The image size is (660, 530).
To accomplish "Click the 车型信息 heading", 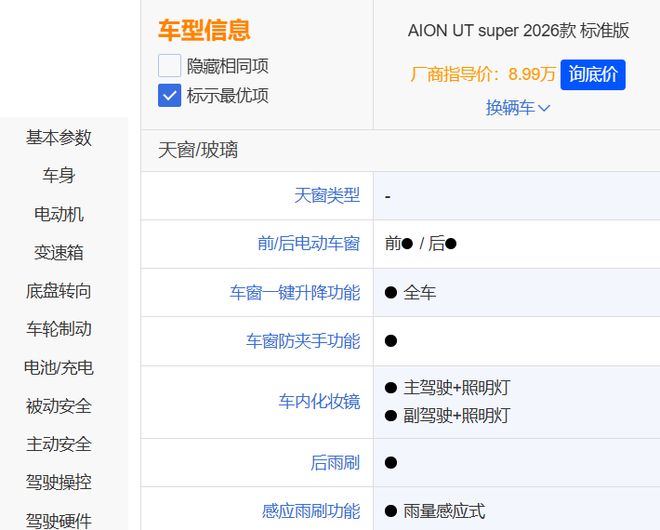I will [204, 30].
